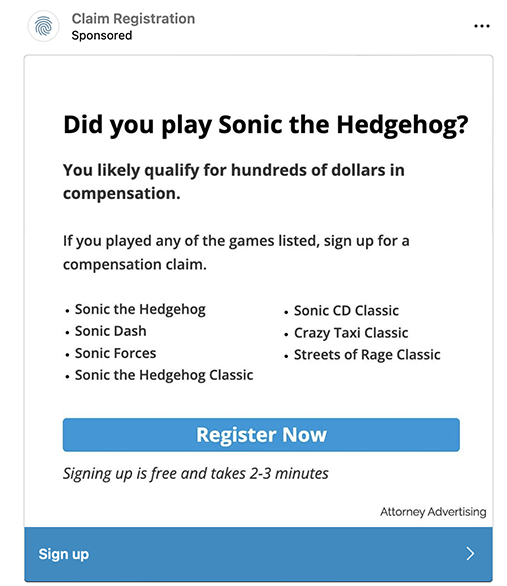507x586 pixels.
Task: Click the Attorney Advertising disclaimer
Action: (x=433, y=512)
